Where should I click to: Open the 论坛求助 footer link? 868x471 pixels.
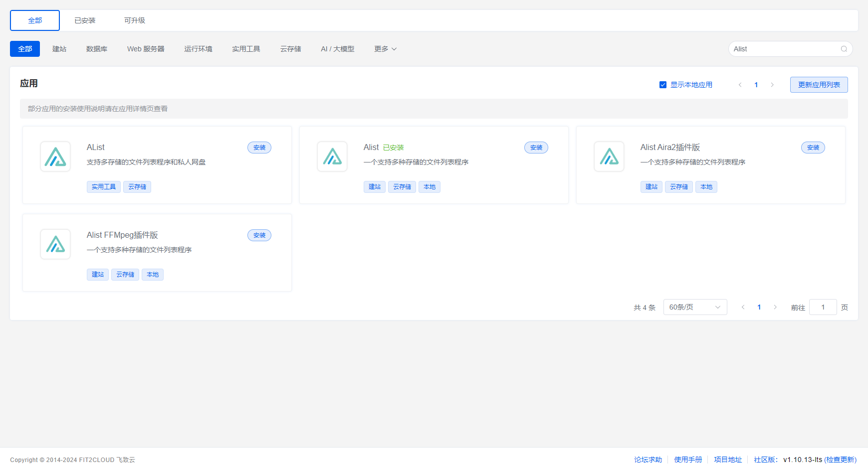[648, 460]
